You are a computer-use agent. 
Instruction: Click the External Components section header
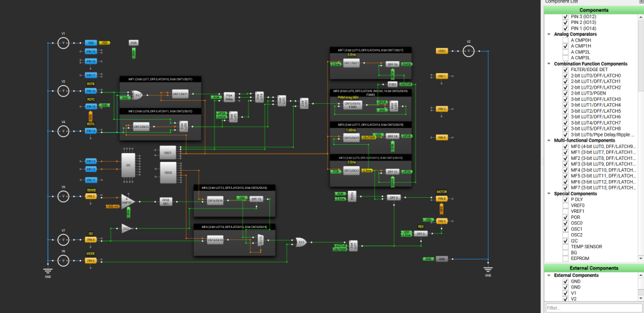593,268
